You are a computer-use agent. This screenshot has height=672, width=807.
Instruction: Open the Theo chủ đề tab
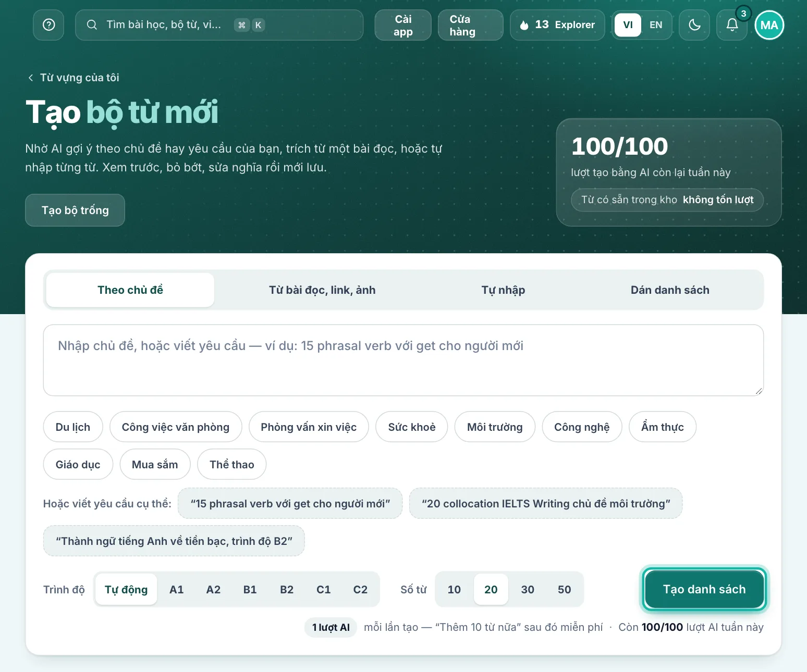[130, 290]
